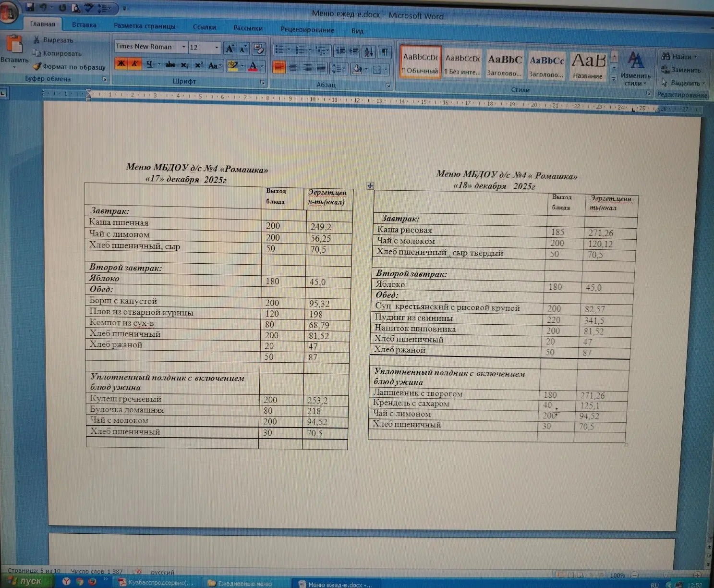Click the Clear Formatting eraser icon
Viewport: 714px width, 588px height.
(259, 49)
